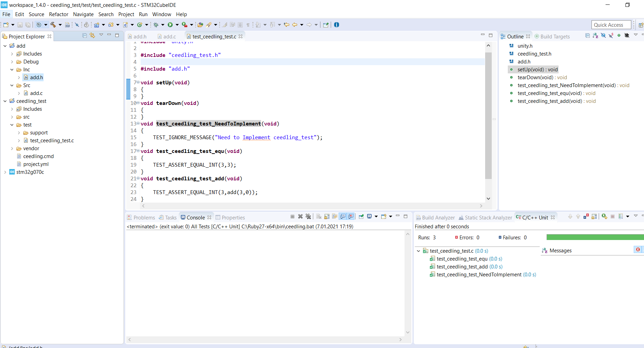Image resolution: width=644 pixels, height=348 pixels.
Task: Open the Search dialog via flashlight toolbar icon
Action: 209,25
